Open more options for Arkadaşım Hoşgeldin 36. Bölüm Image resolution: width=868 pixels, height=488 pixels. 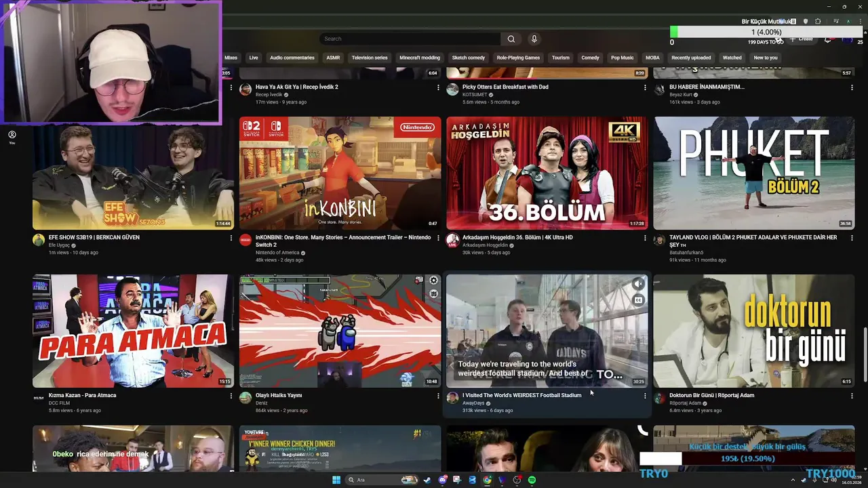[x=645, y=238]
